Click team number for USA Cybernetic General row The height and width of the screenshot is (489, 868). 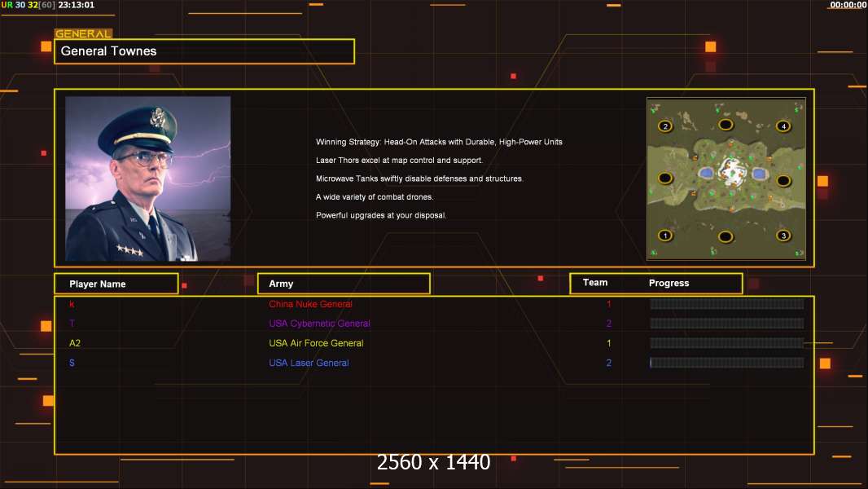tap(609, 324)
